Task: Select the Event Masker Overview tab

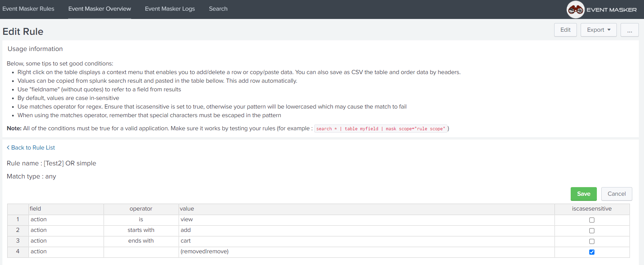Action: pyautogui.click(x=99, y=9)
